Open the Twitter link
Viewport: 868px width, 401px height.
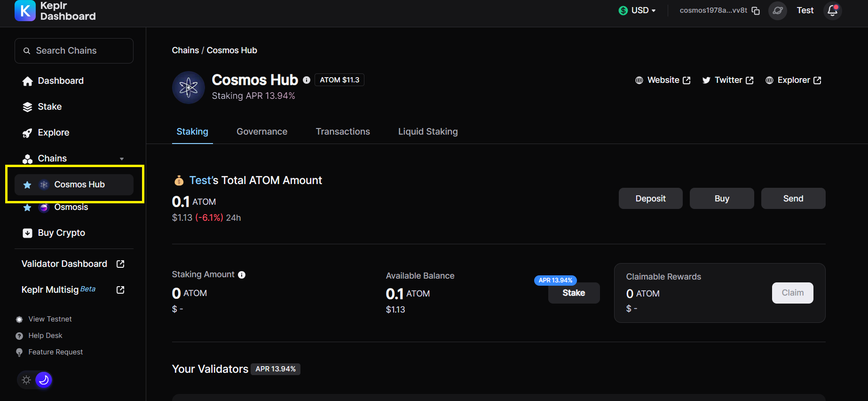(x=728, y=80)
